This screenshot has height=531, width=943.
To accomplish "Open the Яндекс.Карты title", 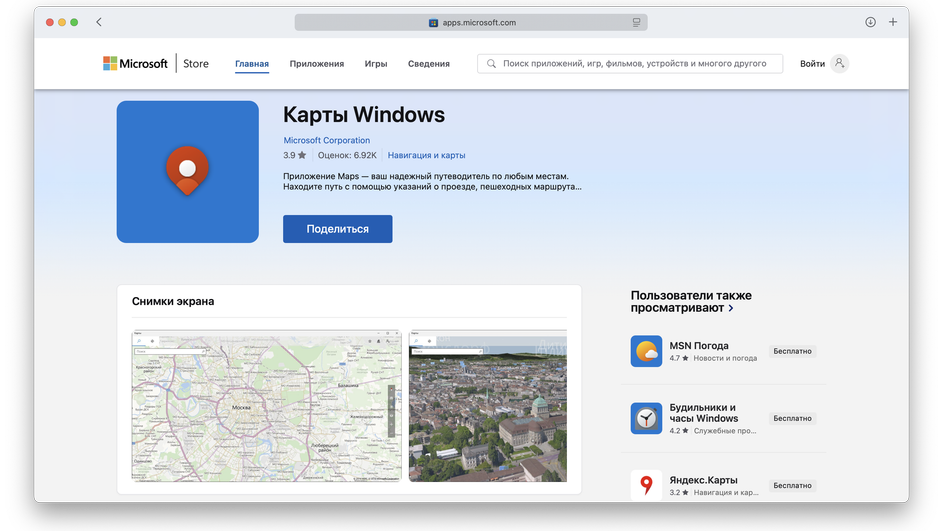I will (x=704, y=480).
